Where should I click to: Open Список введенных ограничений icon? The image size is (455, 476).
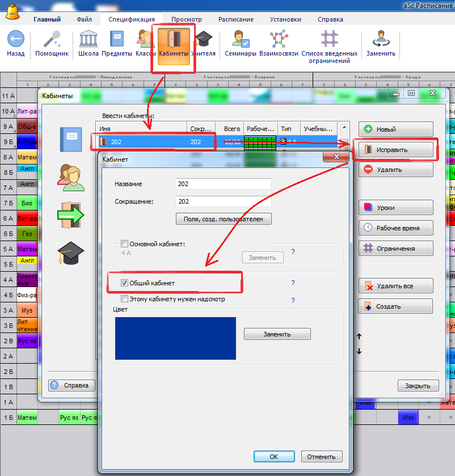pos(329,40)
